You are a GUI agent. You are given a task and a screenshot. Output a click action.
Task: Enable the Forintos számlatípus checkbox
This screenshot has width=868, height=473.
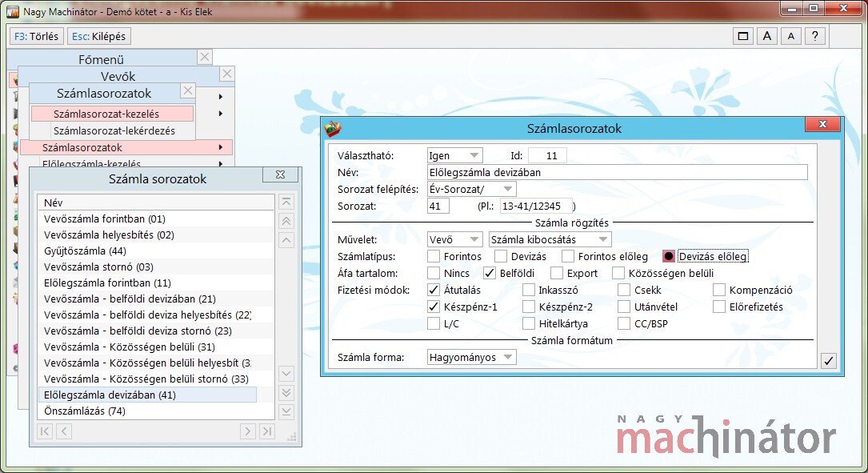click(434, 257)
